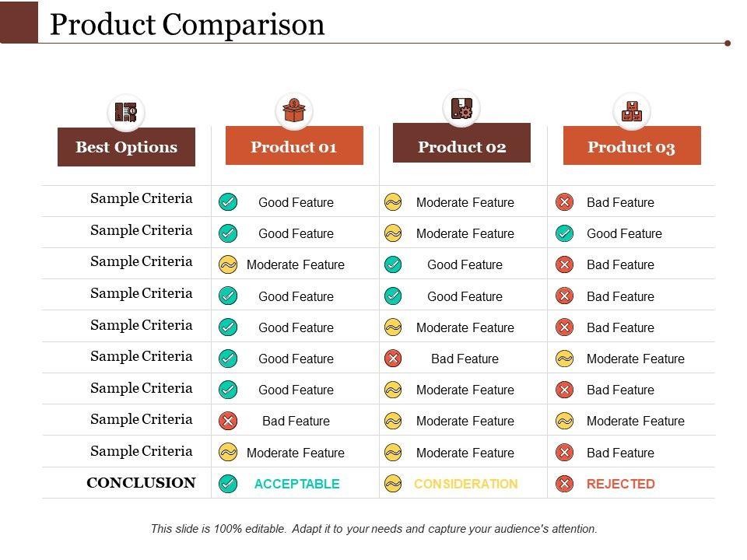Screen dimensions: 747x560
Task: Click the box-with-gear icon above Product 02
Action: pos(461,109)
